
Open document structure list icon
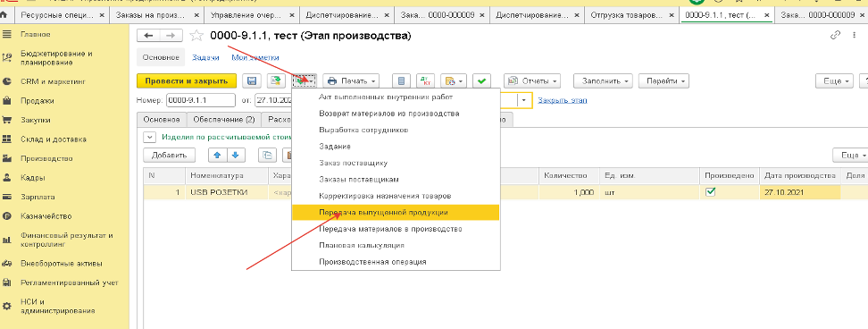401,80
